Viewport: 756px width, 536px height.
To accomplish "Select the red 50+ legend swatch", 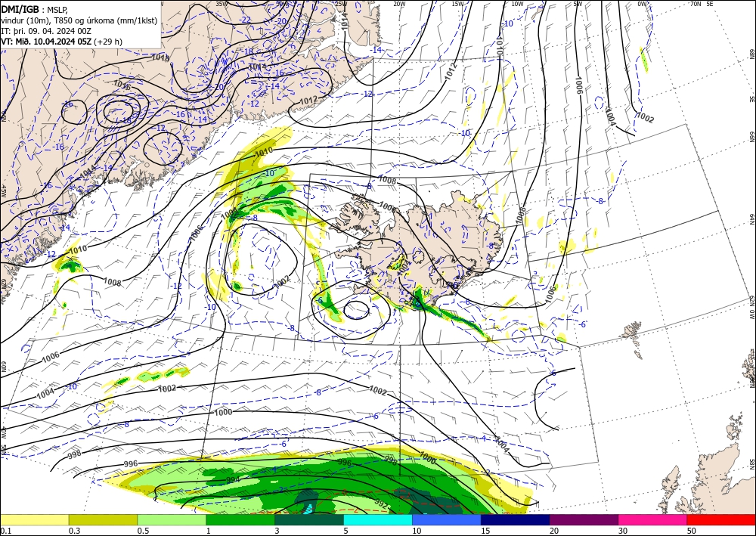I will [x=721, y=519].
